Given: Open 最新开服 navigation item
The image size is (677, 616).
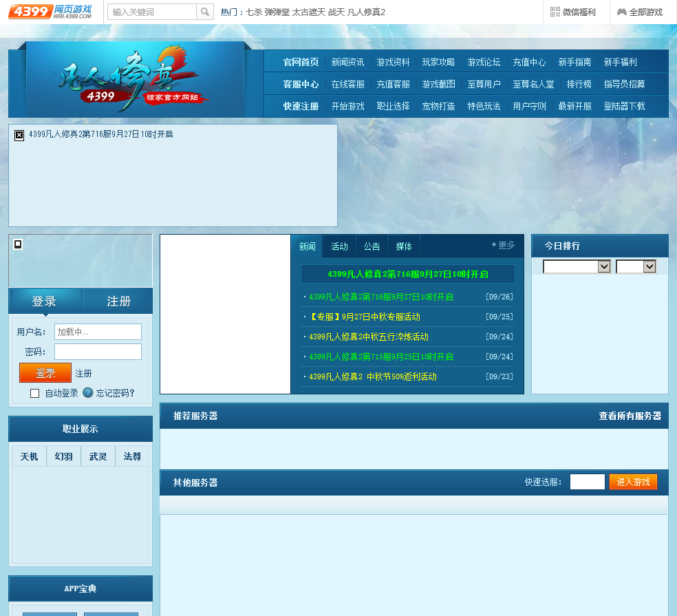Looking at the screenshot, I should (x=574, y=106).
